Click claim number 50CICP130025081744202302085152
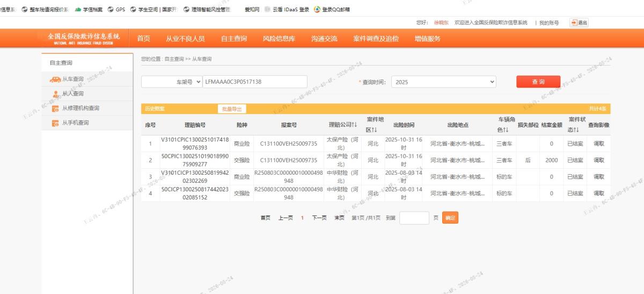644x294 pixels. click(x=195, y=193)
